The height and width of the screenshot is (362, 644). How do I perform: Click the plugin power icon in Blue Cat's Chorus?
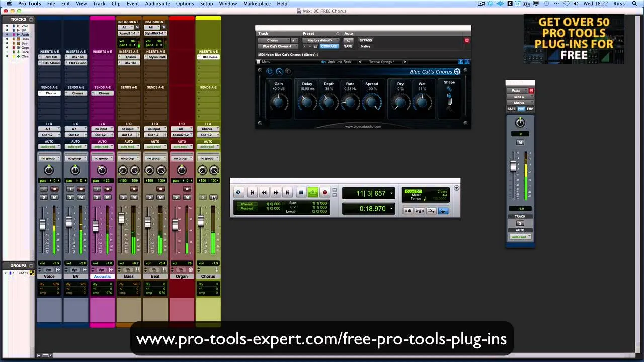(269, 72)
